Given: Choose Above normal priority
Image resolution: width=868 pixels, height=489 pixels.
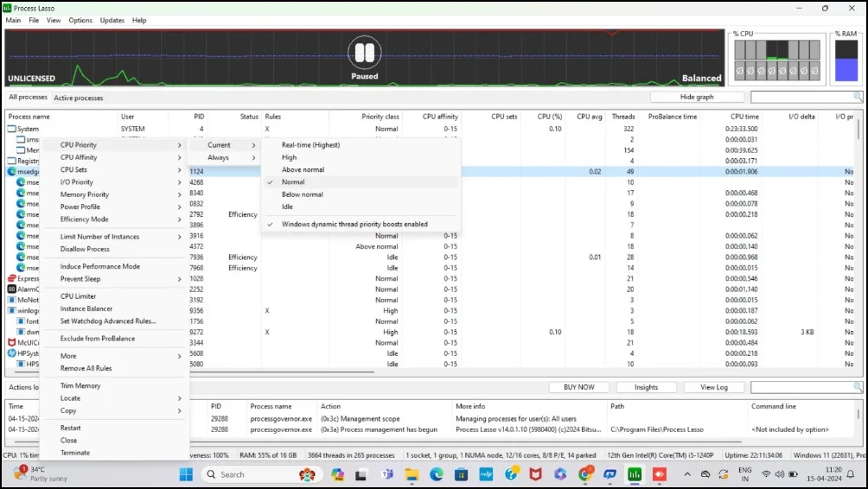Looking at the screenshot, I should pos(361,170).
